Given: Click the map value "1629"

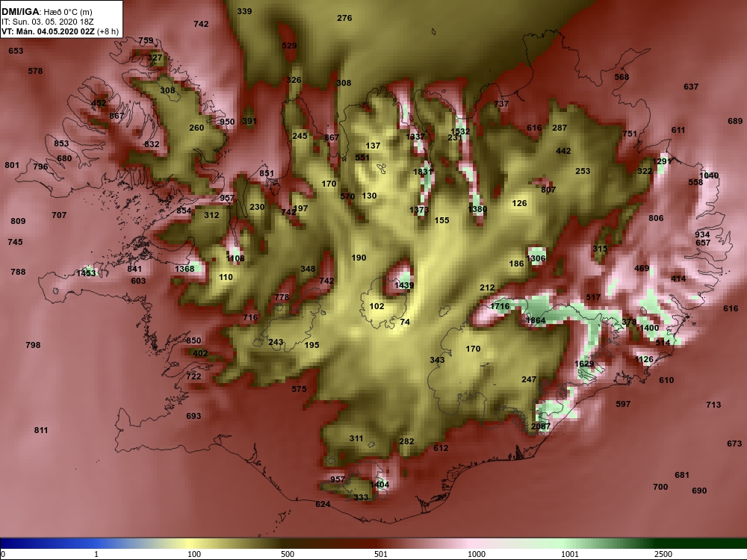Looking at the screenshot, I should click(584, 364).
